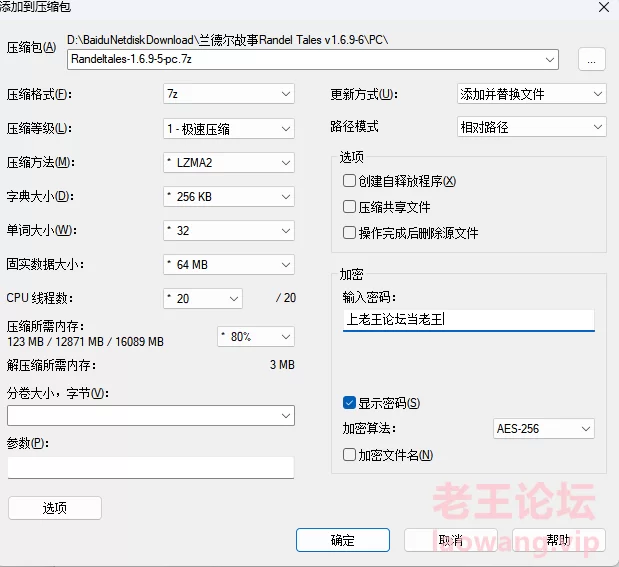Click the 压缩所需内存 memory values text

[85, 342]
